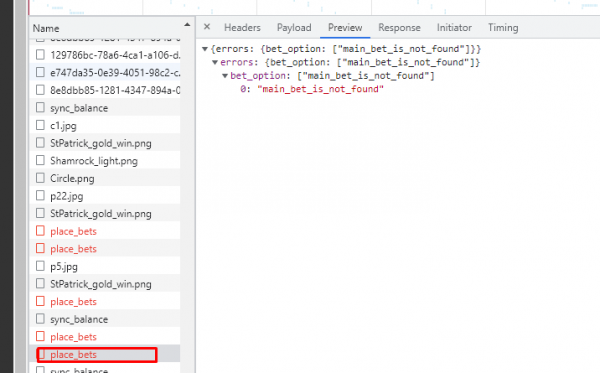The height and width of the screenshot is (373, 600).
Task: Open the Headers tab
Action: point(242,28)
